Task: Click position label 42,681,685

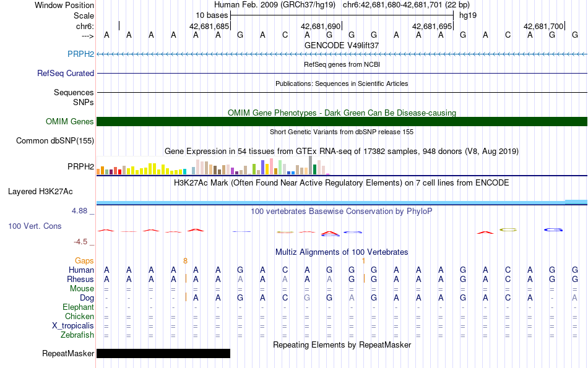Action: [209, 26]
